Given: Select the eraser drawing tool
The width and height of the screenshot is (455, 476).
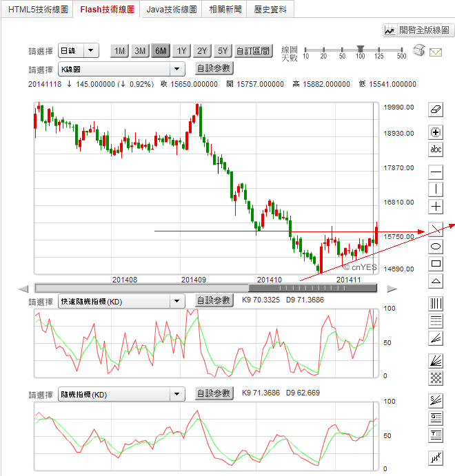Looking at the screenshot, I should 436,110.
